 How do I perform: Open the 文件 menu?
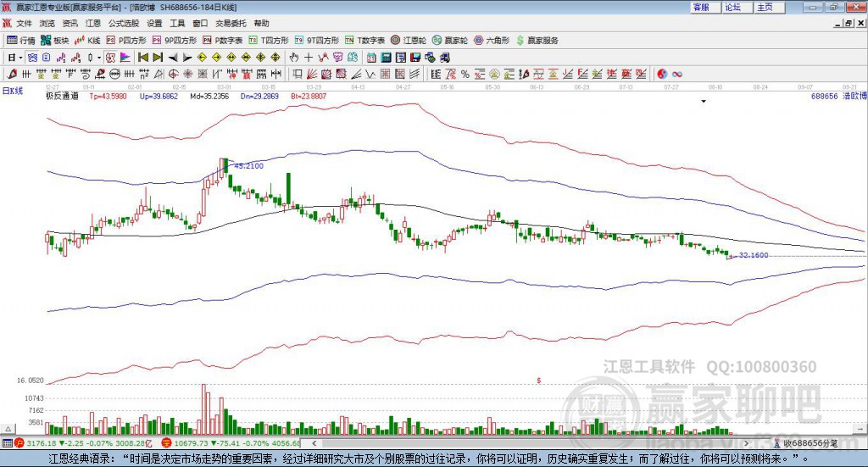pyautogui.click(x=24, y=23)
